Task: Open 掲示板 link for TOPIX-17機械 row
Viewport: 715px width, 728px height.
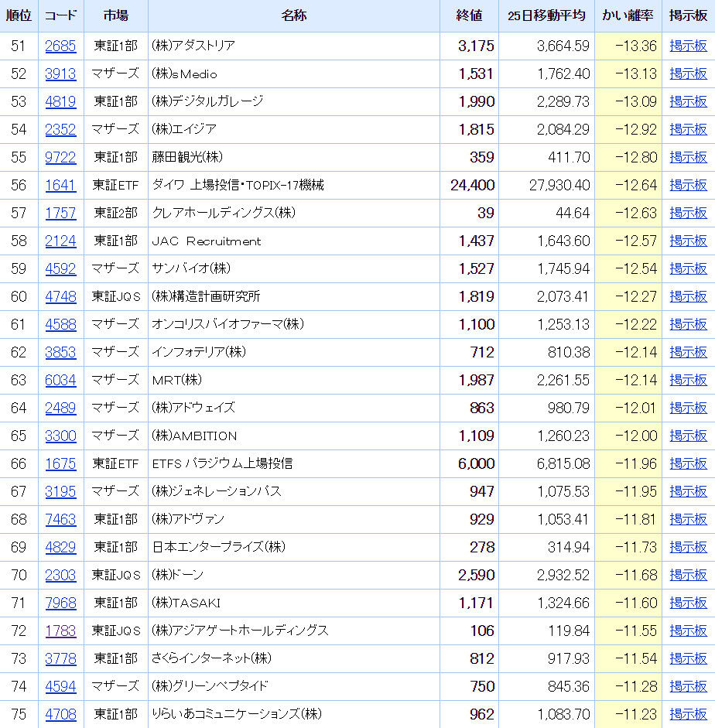Action: pos(688,185)
